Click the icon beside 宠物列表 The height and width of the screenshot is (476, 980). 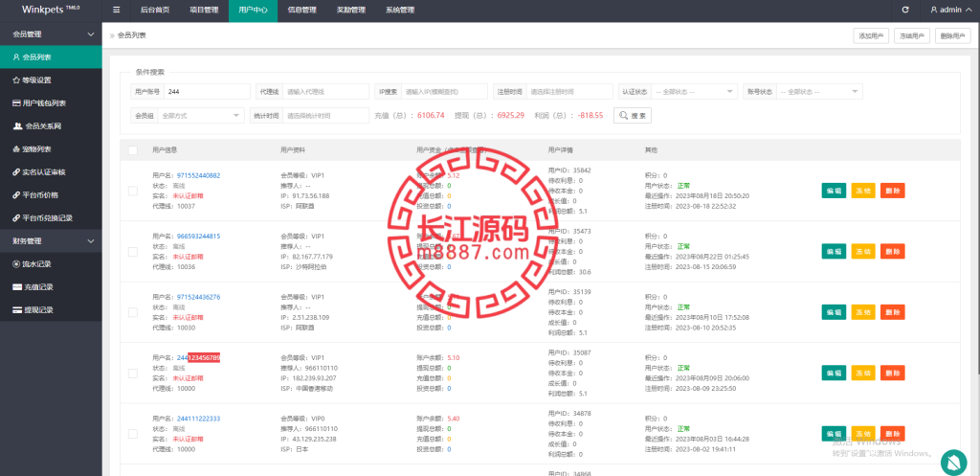pos(16,149)
